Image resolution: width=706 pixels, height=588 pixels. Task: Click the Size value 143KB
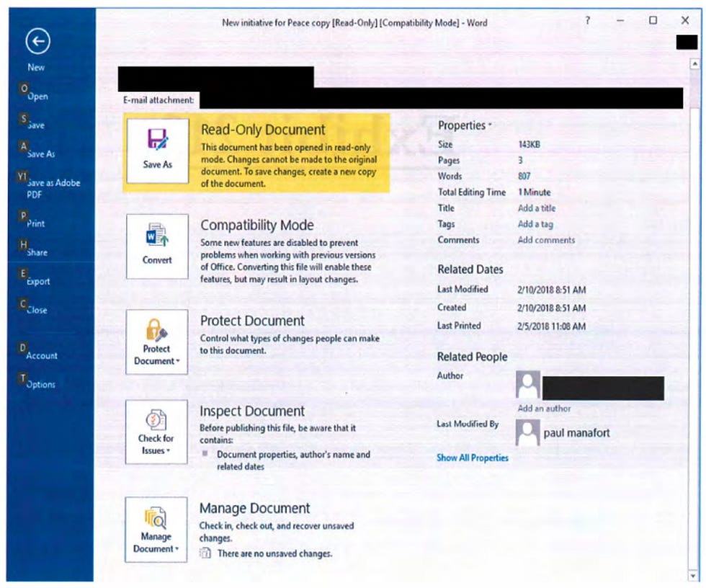(x=529, y=145)
